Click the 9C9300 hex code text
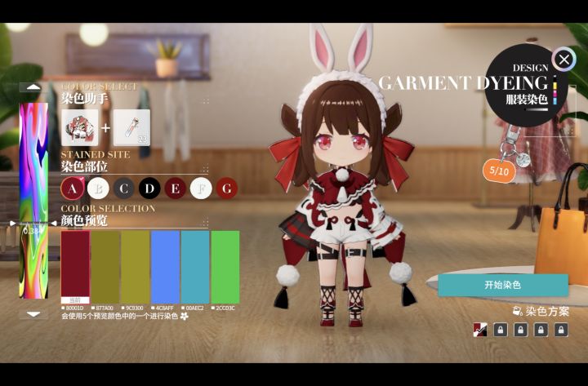Viewport: 588px width, 386px height. click(x=134, y=308)
